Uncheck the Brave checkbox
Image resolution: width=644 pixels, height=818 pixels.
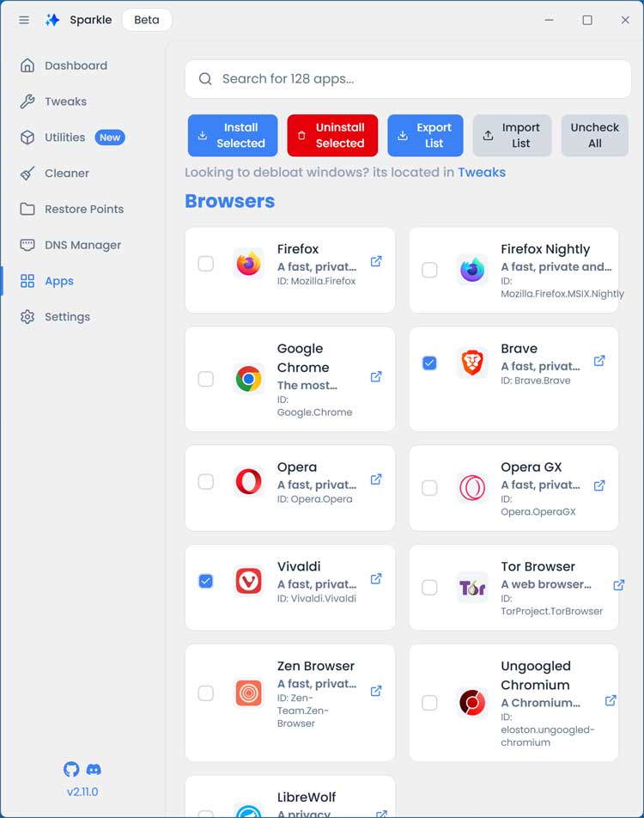429,363
